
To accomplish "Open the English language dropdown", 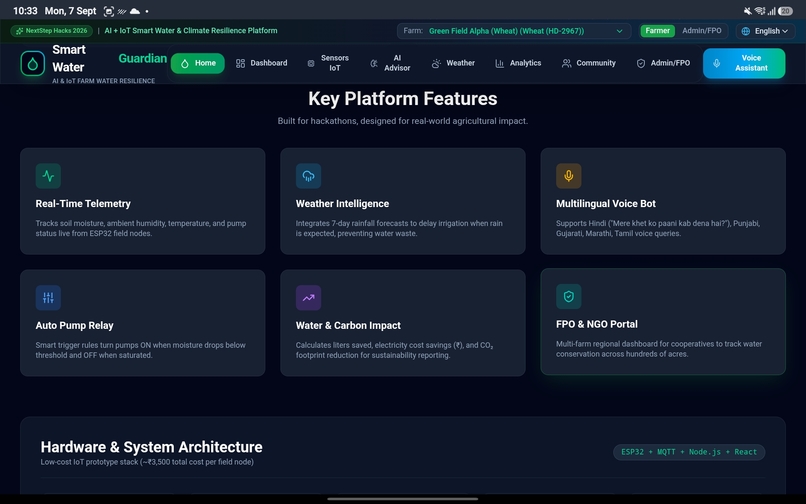I will pyautogui.click(x=765, y=31).
